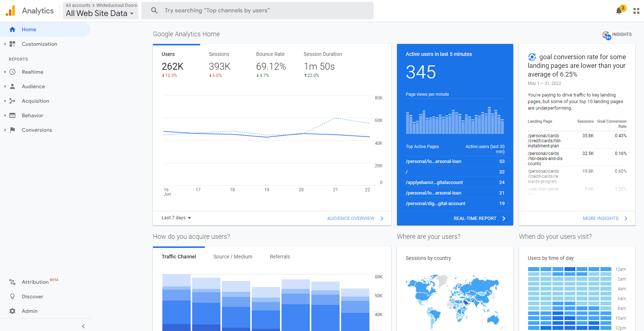The height and width of the screenshot is (331, 644).
Task: Click the / root page row with 32 users
Action: [455, 172]
